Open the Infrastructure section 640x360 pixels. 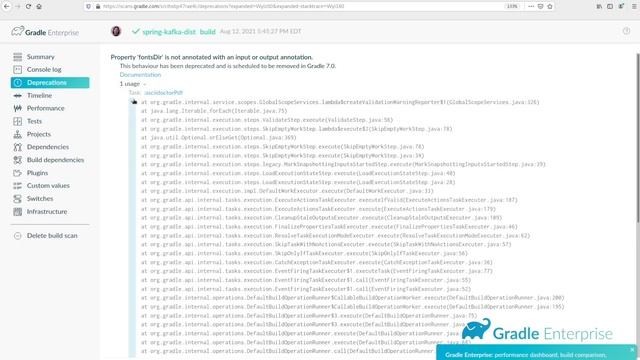point(47,212)
